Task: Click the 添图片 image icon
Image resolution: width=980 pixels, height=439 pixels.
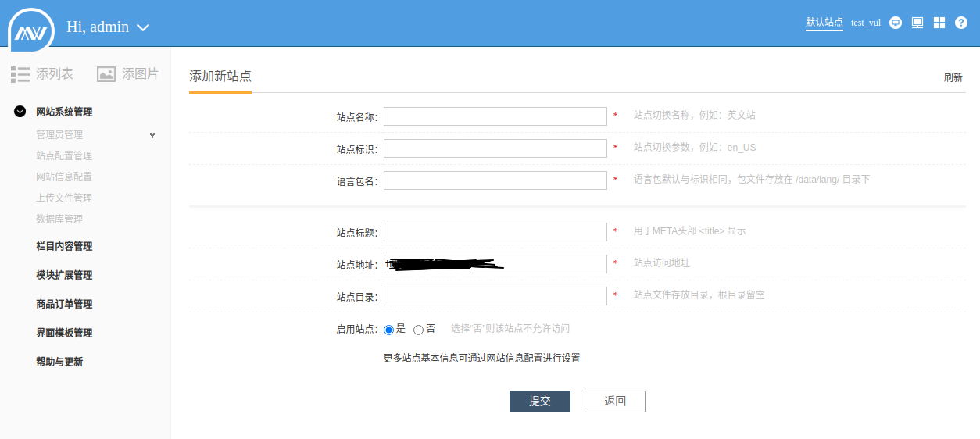Action: click(106, 74)
